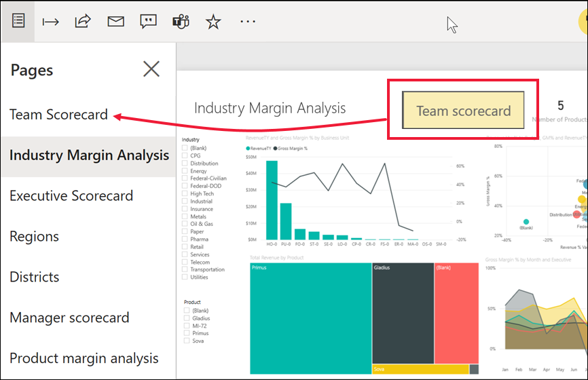Select Gladius product checkbox
The width and height of the screenshot is (588, 380).
187,318
